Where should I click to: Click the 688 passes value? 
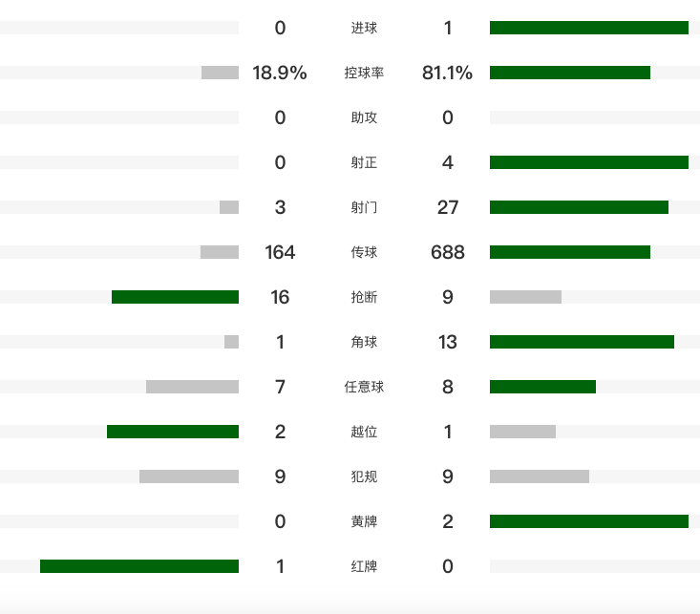[x=448, y=252]
